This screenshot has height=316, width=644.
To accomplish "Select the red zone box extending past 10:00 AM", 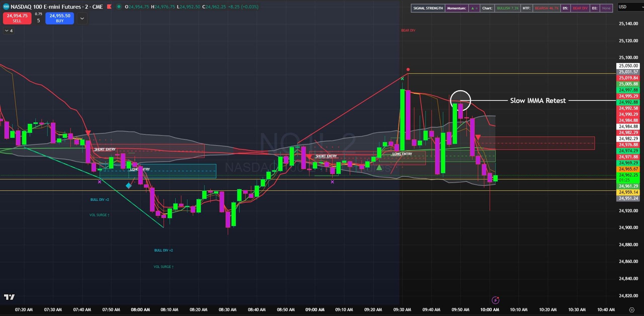I will coord(537,143).
